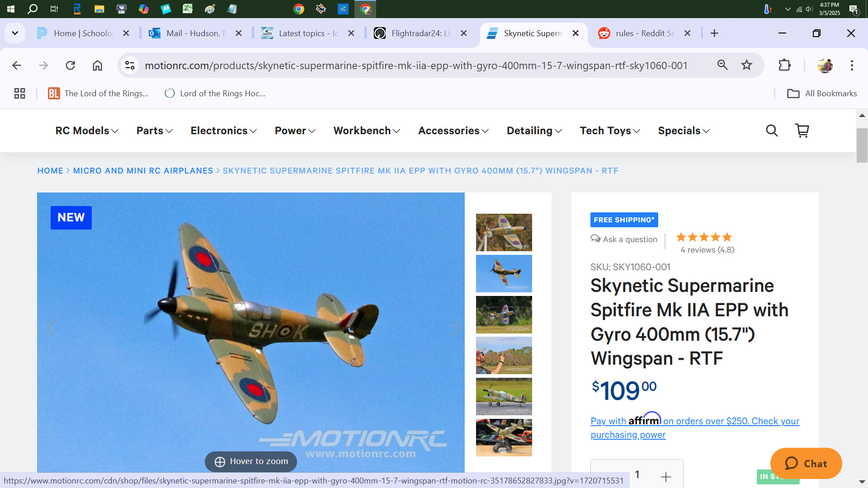
Task: Open the Specials dropdown menu
Action: tap(684, 131)
